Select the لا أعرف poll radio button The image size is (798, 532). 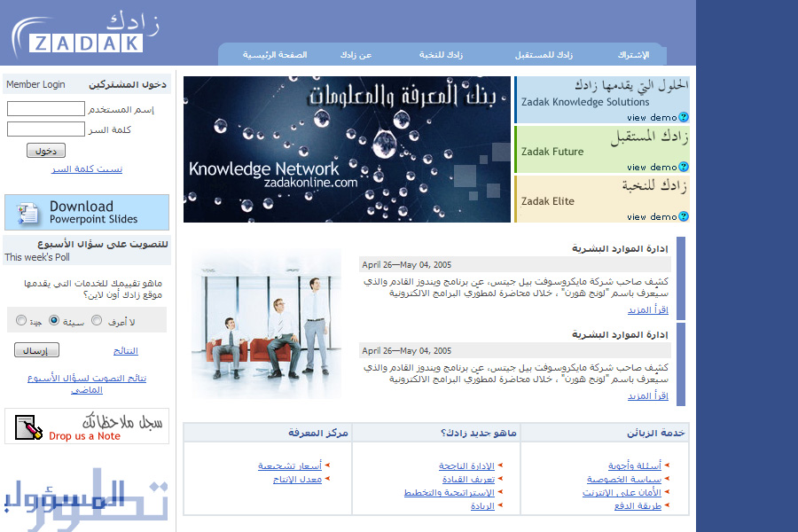click(x=97, y=320)
